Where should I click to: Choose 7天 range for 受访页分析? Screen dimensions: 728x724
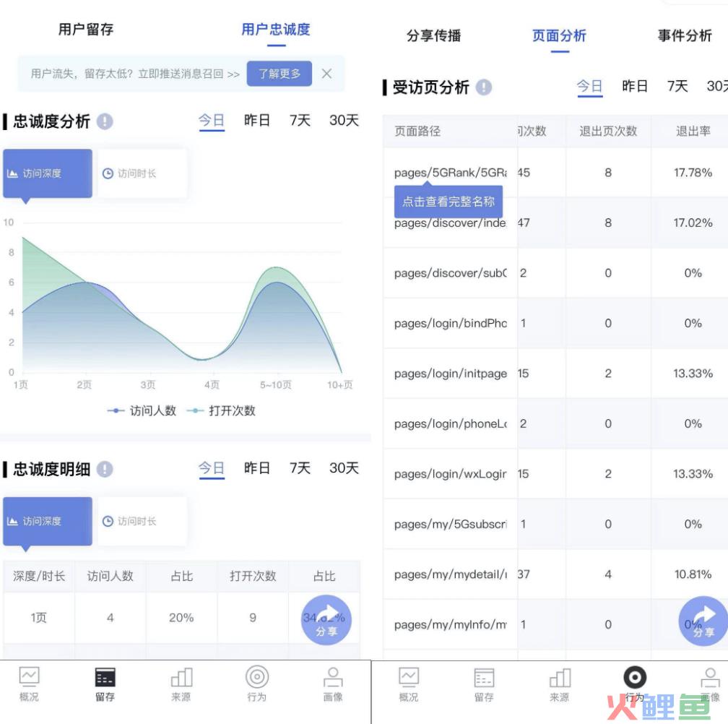(x=677, y=87)
